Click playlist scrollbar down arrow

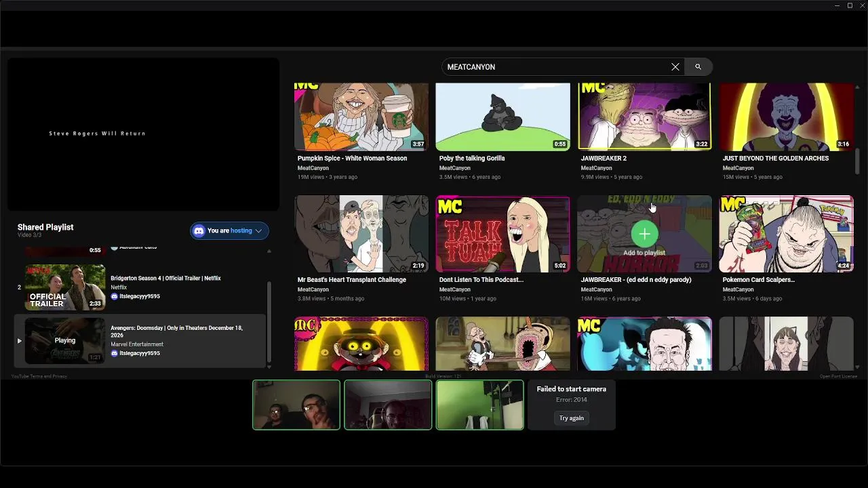[269, 367]
